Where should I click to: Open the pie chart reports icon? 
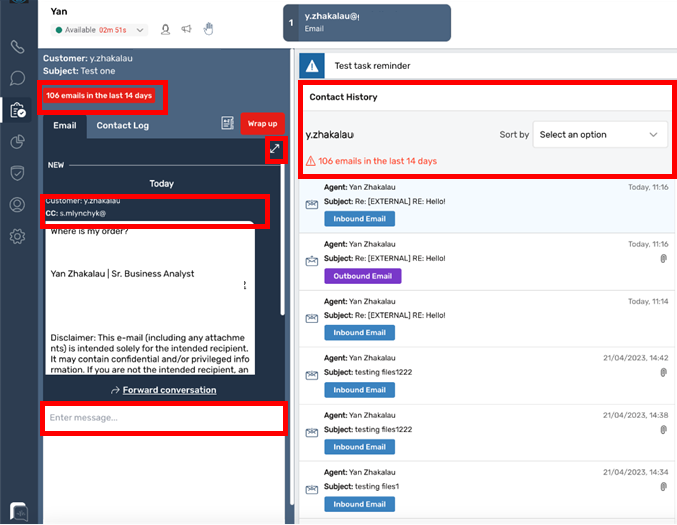click(x=17, y=142)
